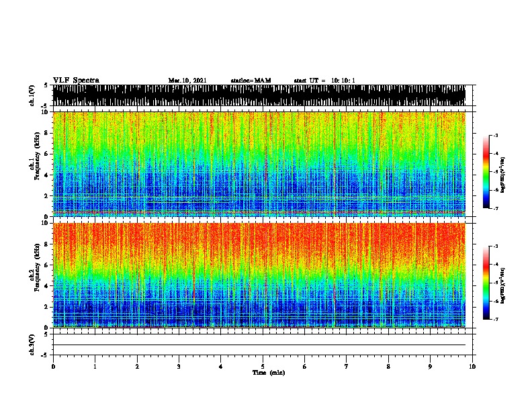Image resolution: width=532 pixels, height=411 pixels.
Task: Click the "VLF Spectra" plot title
Action: [76, 81]
